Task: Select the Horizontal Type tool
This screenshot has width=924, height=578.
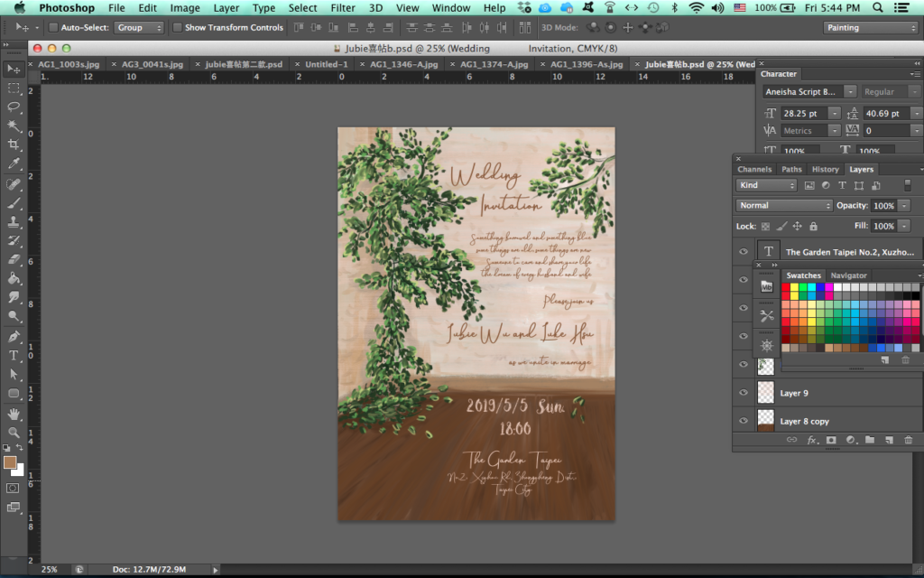Action: pyautogui.click(x=14, y=355)
